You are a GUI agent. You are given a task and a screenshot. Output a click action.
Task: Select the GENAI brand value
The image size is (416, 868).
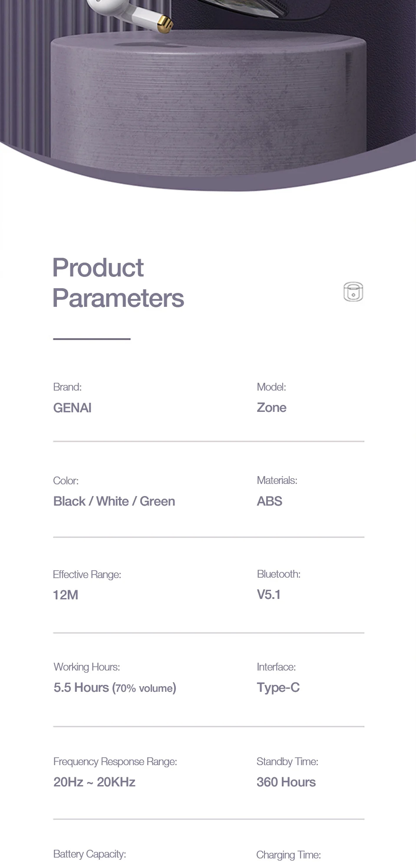point(72,408)
